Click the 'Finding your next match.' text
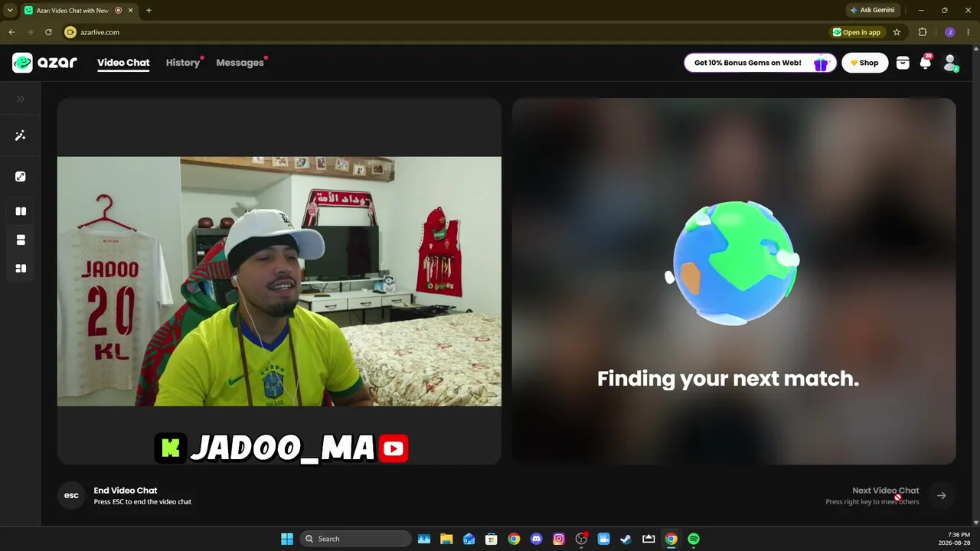 pyautogui.click(x=728, y=379)
